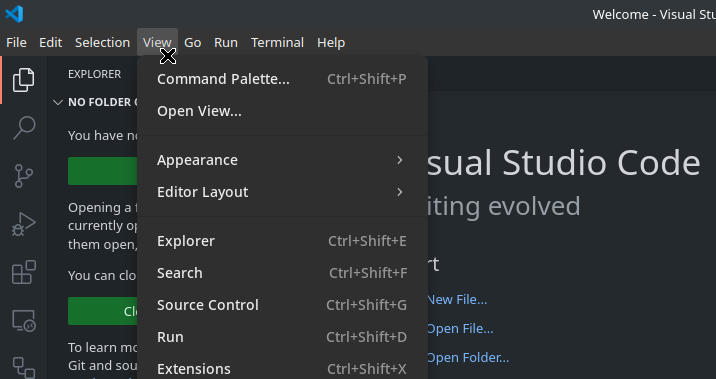Click the New File... link
716x379 pixels.
point(457,300)
